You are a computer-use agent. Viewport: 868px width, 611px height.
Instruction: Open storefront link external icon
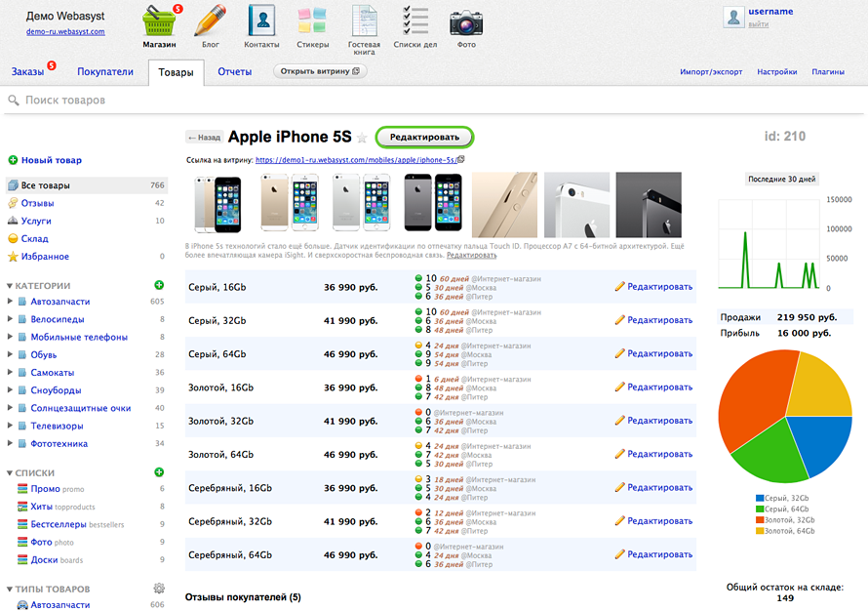pyautogui.click(x=461, y=159)
